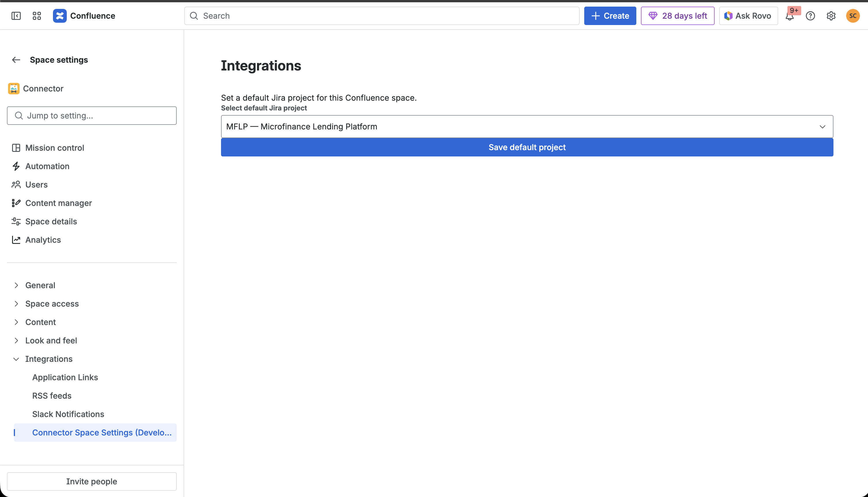The image size is (868, 497).
Task: Click the Connector space icon
Action: pyautogui.click(x=14, y=88)
